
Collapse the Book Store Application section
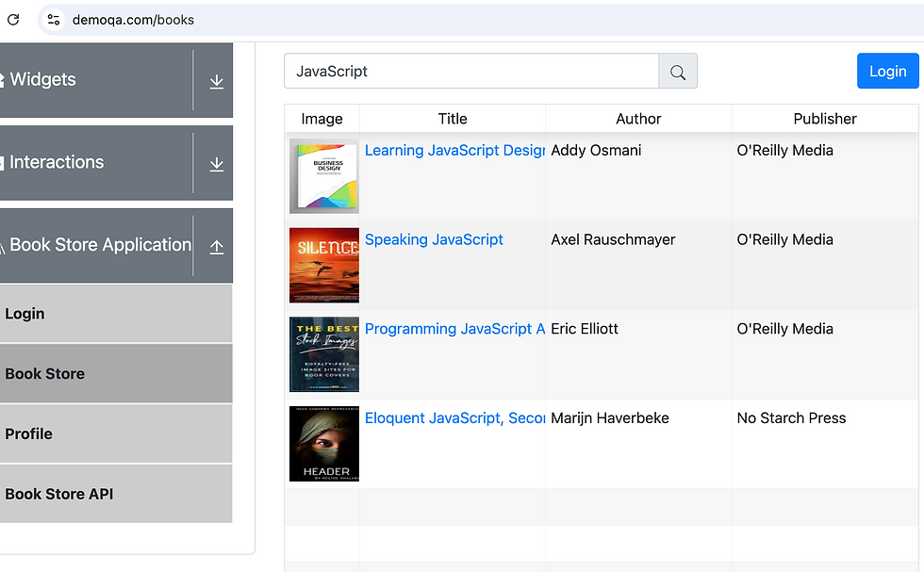216,247
